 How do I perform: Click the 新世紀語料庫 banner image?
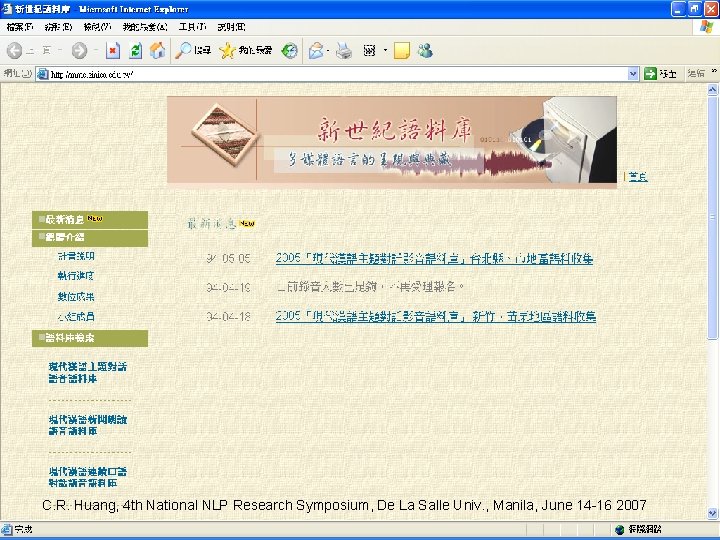[x=392, y=140]
